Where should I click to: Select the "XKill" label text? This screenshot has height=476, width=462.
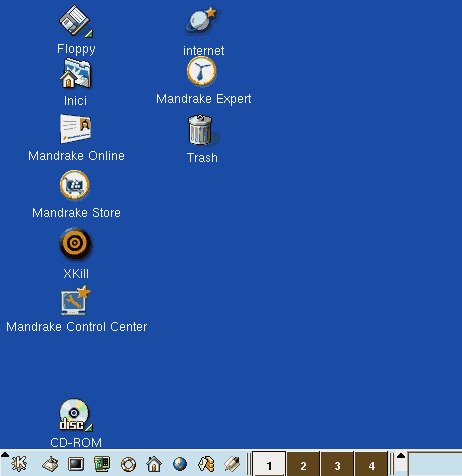click(76, 274)
